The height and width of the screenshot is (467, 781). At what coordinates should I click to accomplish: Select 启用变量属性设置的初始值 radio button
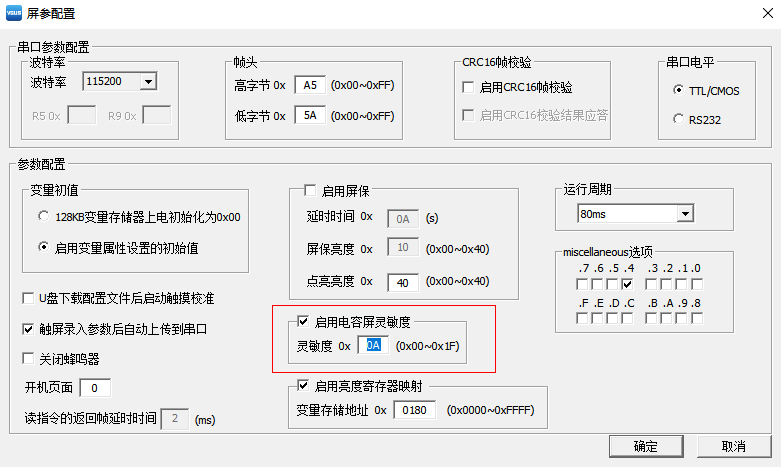(43, 247)
